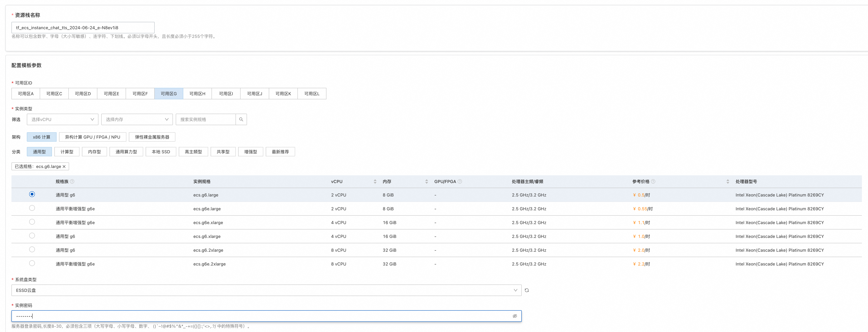Screen dimensions: 868x332
Task: Sort table by vCPU column
Action: pyautogui.click(x=375, y=182)
